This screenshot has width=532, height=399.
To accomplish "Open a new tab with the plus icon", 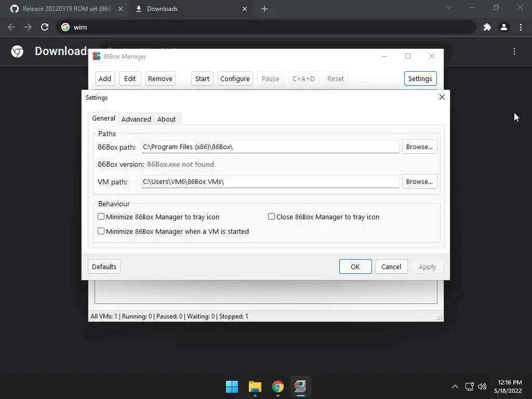I will (x=264, y=9).
